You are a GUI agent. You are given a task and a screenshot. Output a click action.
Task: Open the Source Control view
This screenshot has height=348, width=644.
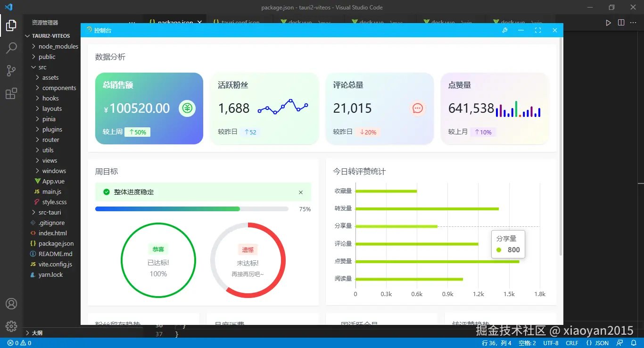point(11,70)
